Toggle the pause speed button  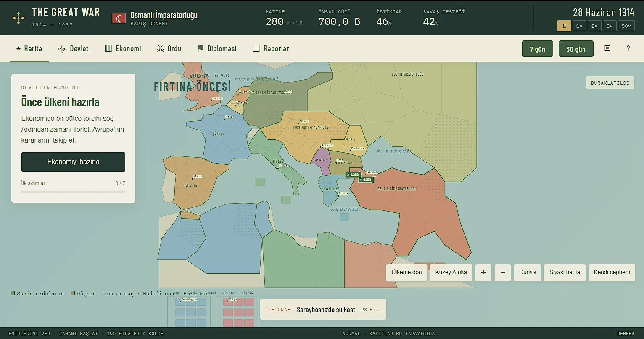pos(564,26)
